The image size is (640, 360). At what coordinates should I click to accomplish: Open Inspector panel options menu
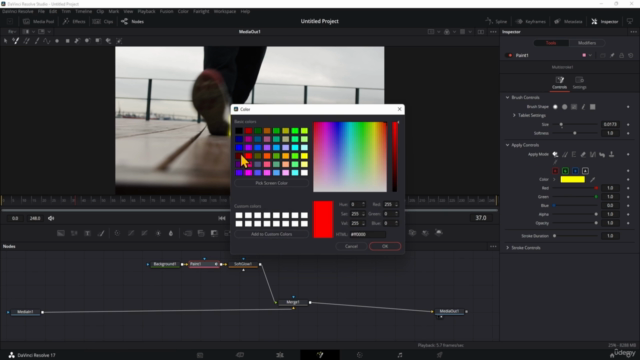point(633,32)
